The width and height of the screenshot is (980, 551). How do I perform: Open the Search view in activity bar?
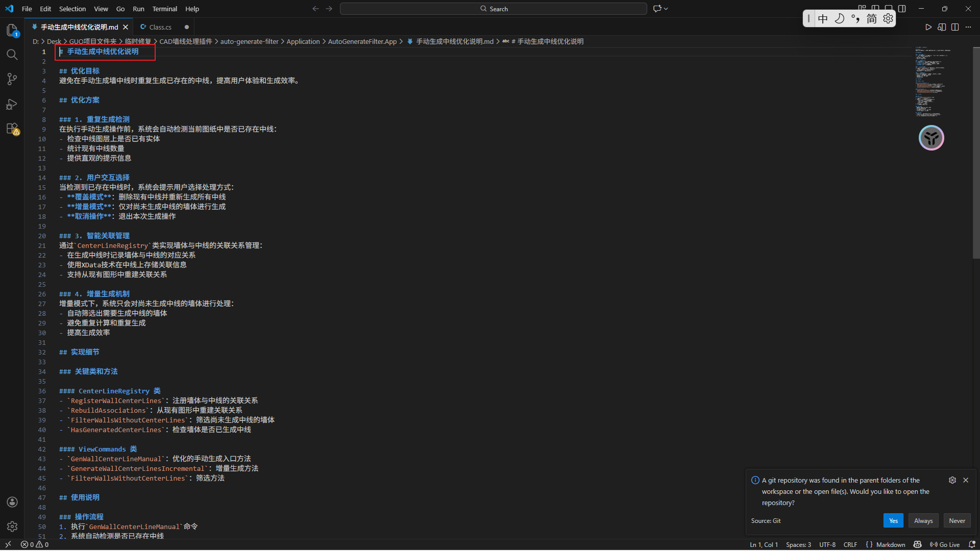coord(12,55)
